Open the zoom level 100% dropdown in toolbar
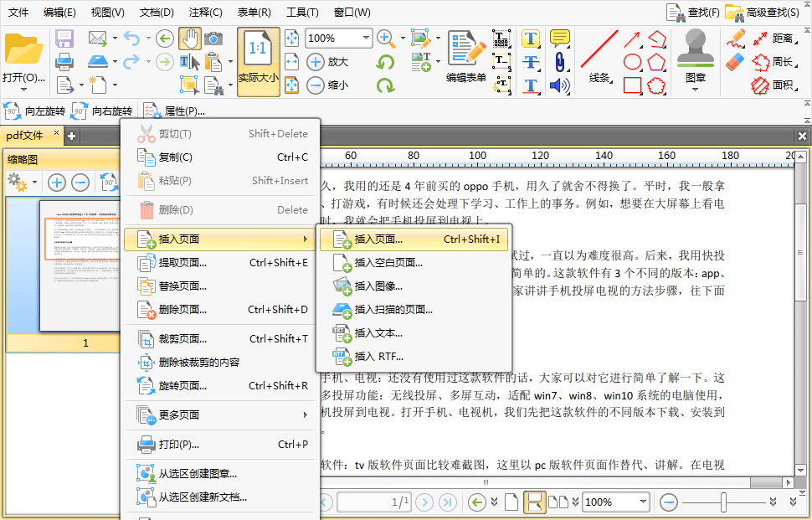Viewport: 812px width, 520px height. (366, 38)
